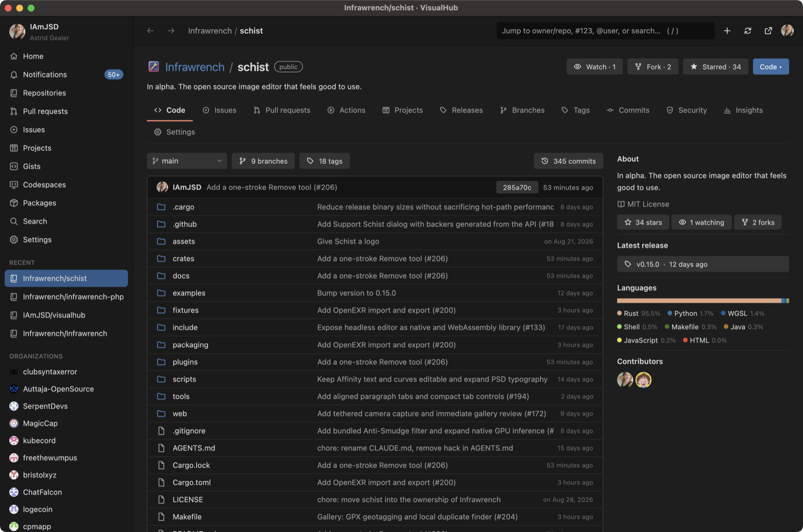Open the Actions tab
The height and width of the screenshot is (532, 803).
pos(346,110)
